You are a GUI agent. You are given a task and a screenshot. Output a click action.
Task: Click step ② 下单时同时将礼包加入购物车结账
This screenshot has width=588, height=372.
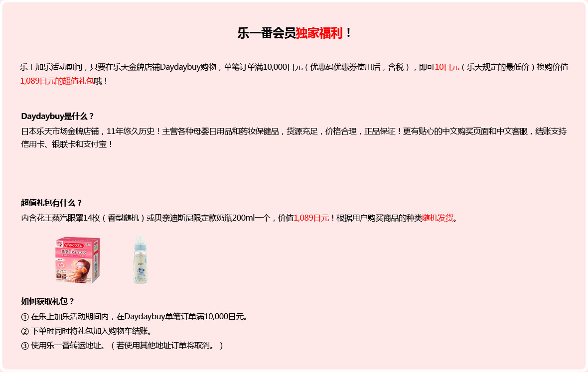coord(87,331)
